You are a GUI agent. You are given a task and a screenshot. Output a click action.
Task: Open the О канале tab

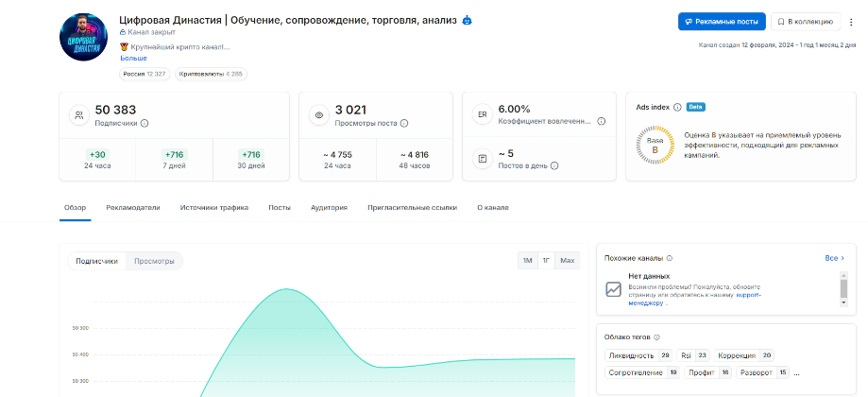(493, 208)
